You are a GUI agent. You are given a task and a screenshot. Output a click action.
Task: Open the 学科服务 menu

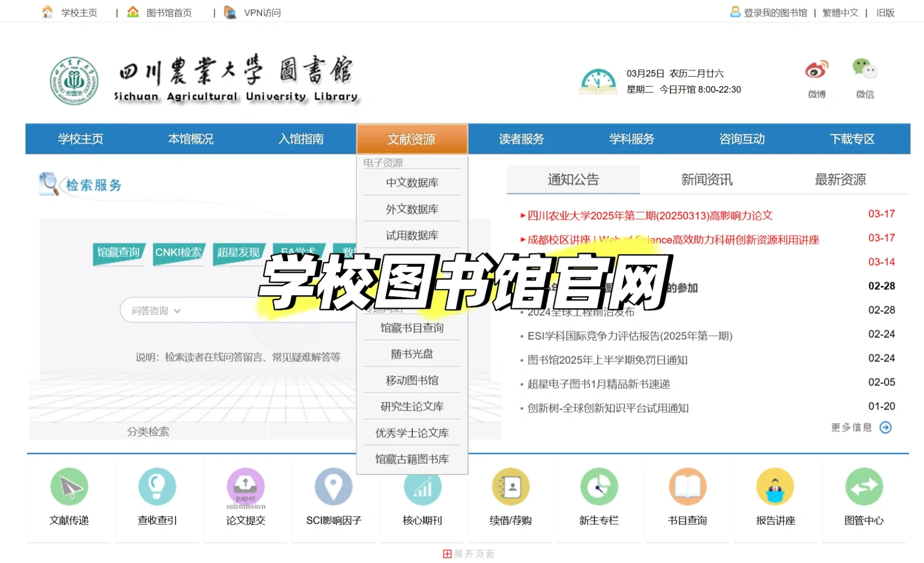[x=632, y=139]
